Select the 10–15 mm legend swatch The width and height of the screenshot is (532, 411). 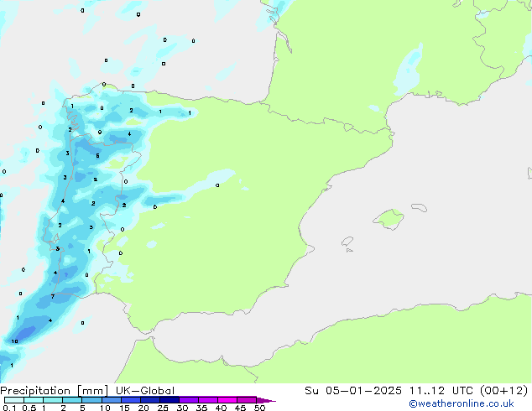[x=111, y=400]
